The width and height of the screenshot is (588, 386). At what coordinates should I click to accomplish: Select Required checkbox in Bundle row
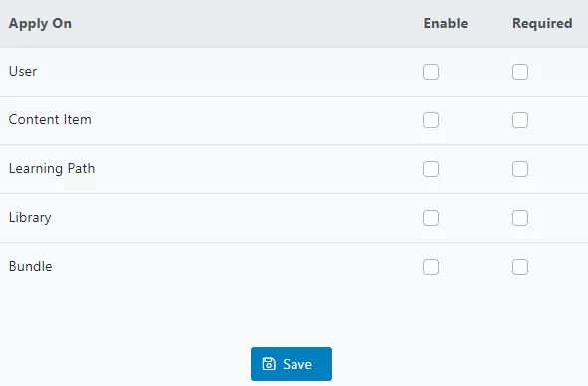520,267
